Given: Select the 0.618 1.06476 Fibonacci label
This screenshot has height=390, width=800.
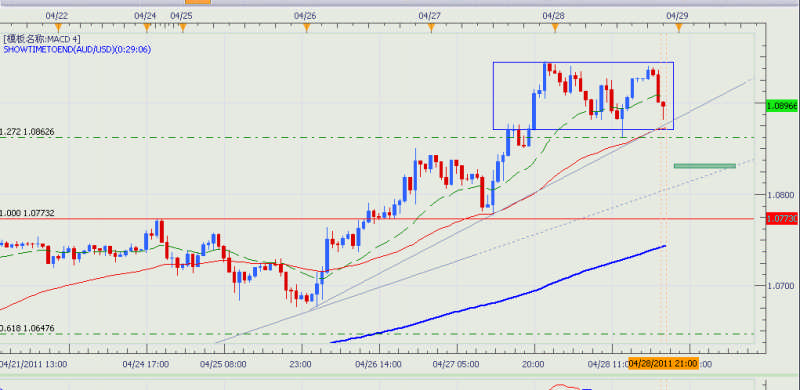Looking at the screenshot, I should pyautogui.click(x=27, y=328).
